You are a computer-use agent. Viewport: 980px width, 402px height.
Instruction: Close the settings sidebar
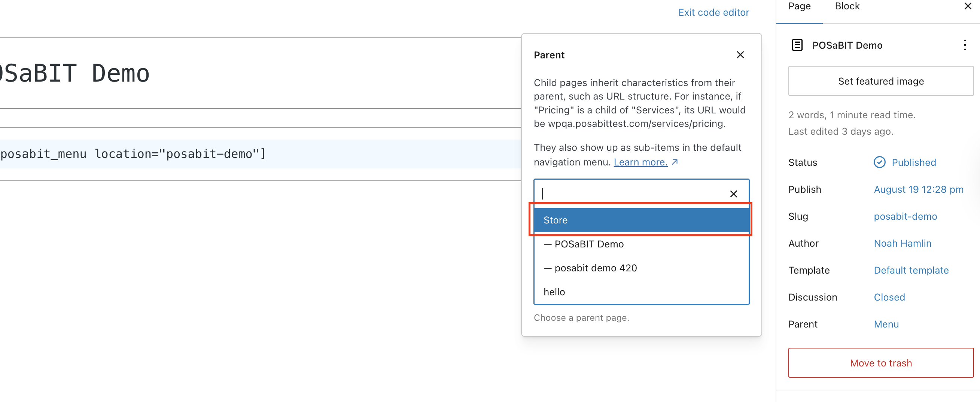click(967, 6)
